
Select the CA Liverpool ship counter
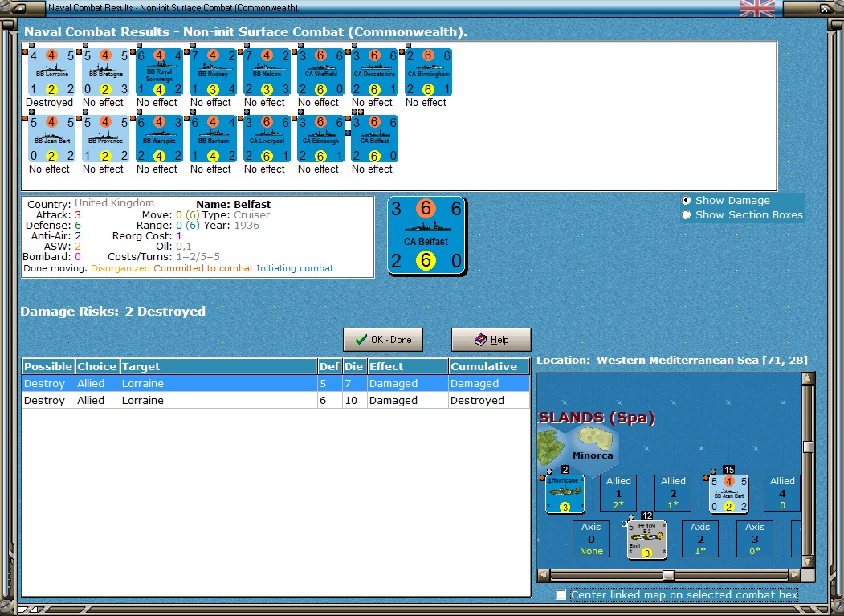point(267,139)
